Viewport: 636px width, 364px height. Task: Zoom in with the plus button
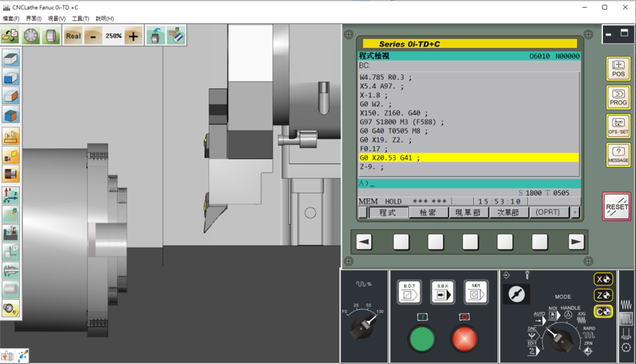[x=133, y=36]
